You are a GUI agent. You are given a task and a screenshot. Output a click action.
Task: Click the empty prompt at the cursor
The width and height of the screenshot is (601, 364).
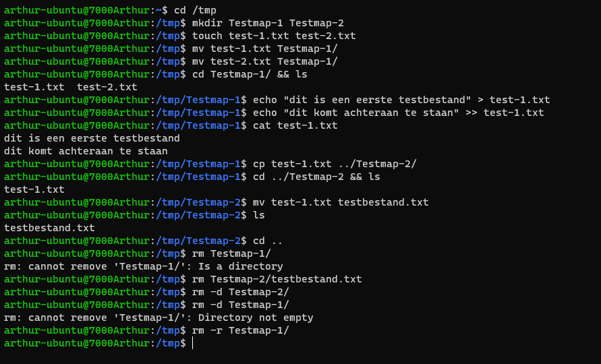[x=192, y=343]
